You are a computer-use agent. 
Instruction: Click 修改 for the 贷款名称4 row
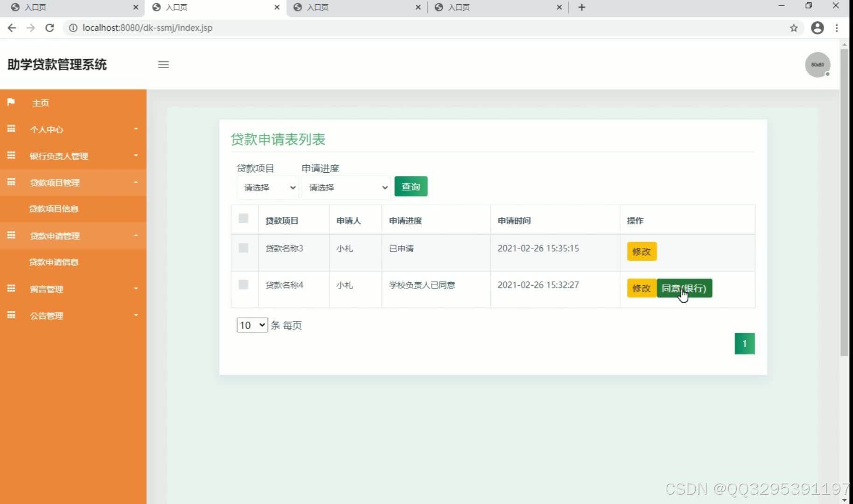tap(642, 288)
